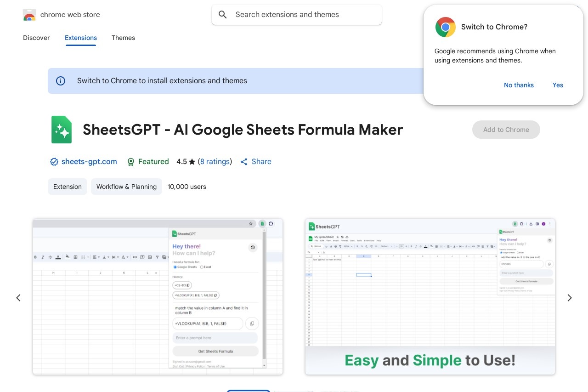This screenshot has width=588, height=392.
Task: Click the 4.5 rating value
Action: [x=182, y=162]
